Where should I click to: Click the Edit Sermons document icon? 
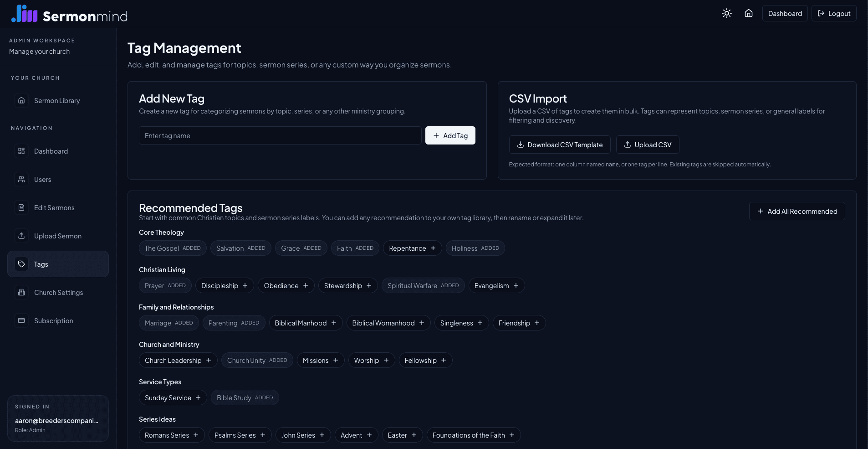(21, 207)
